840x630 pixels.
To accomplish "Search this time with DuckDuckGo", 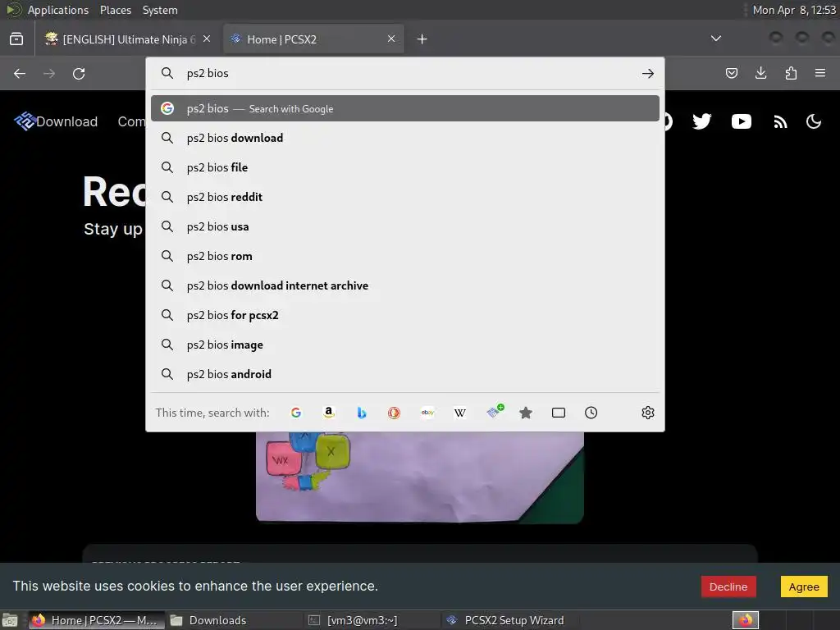I will (395, 413).
